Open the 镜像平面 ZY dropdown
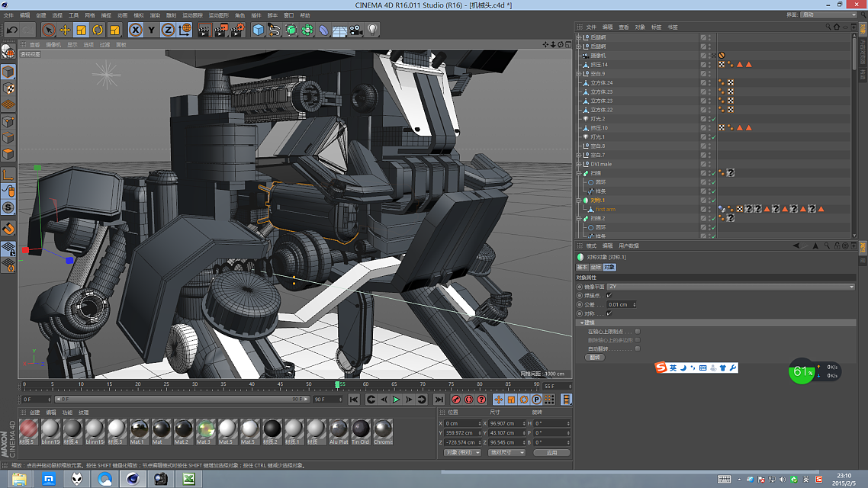Viewport: 868px width, 488px height. click(731, 287)
